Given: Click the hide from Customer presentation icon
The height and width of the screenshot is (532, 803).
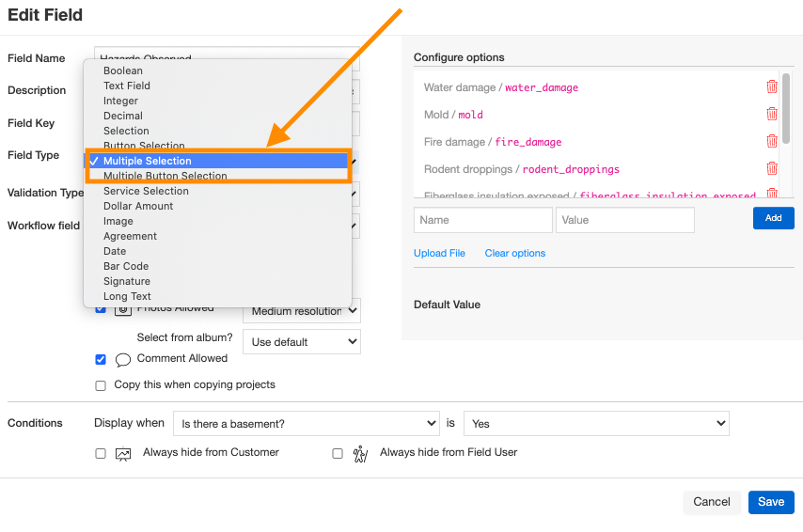Looking at the screenshot, I should point(123,454).
